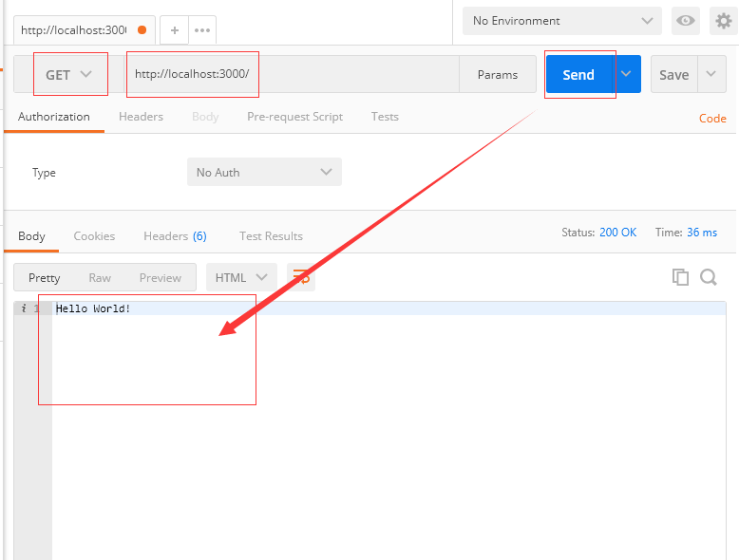The image size is (739, 560).
Task: Click the Params button
Action: coord(498,74)
